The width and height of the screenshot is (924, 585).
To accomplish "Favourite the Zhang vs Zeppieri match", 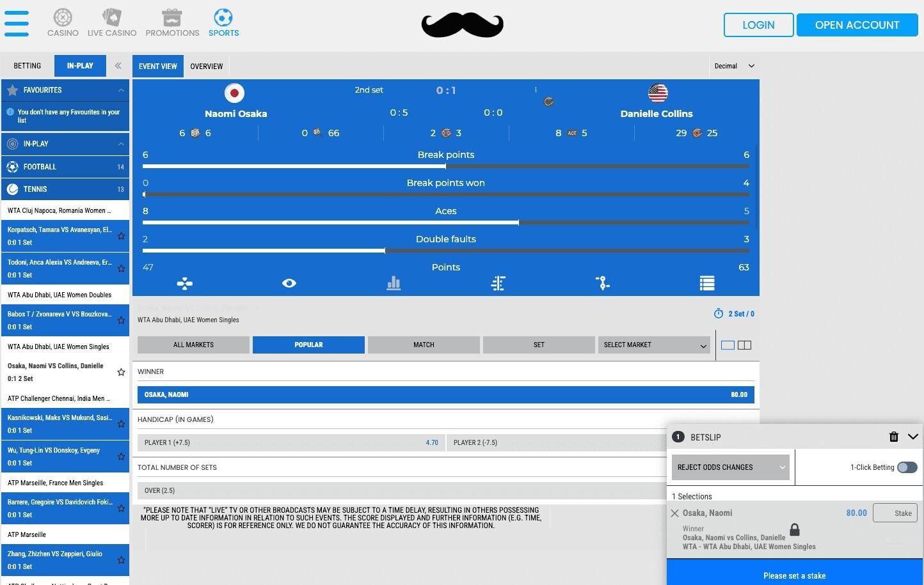I will (x=121, y=560).
